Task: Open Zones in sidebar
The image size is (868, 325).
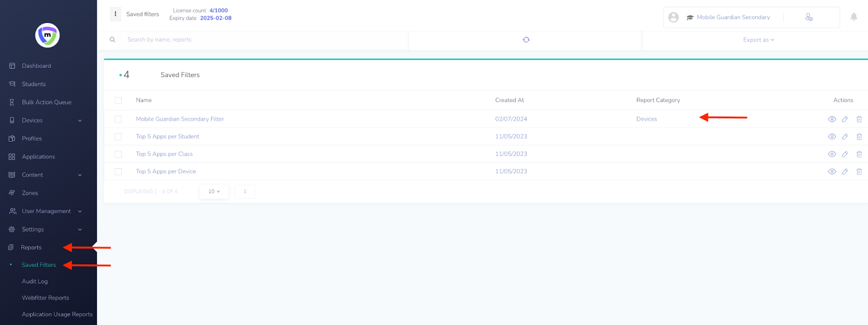Action: (x=30, y=193)
